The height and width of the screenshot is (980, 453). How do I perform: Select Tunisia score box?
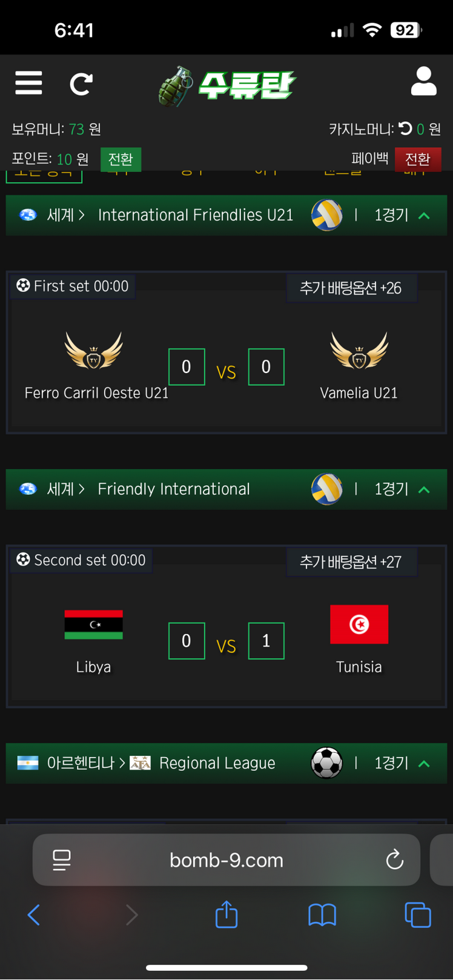tap(266, 641)
